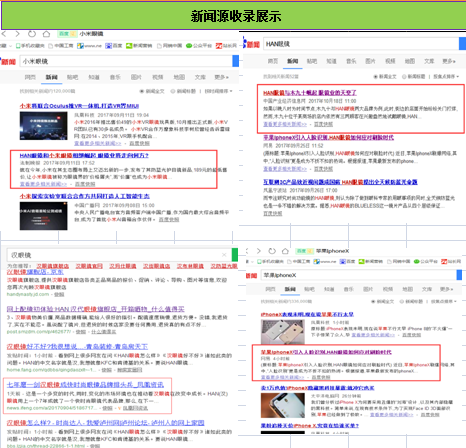Expand 更多 tab in HAN眼镜 search
The image size is (466, 448).
point(449,61)
